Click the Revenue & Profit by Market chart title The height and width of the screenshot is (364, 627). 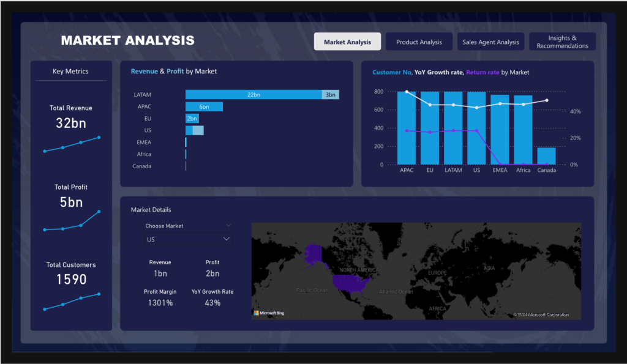coord(173,71)
